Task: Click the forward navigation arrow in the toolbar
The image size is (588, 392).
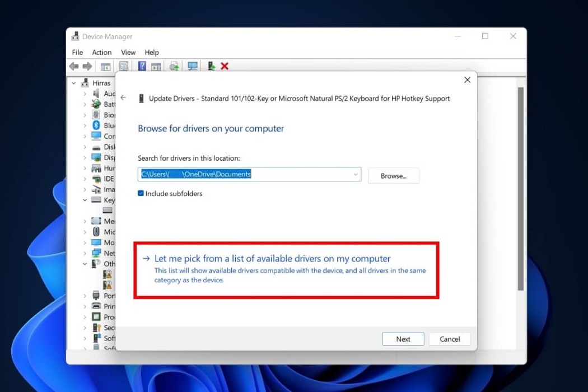Action: [88, 66]
